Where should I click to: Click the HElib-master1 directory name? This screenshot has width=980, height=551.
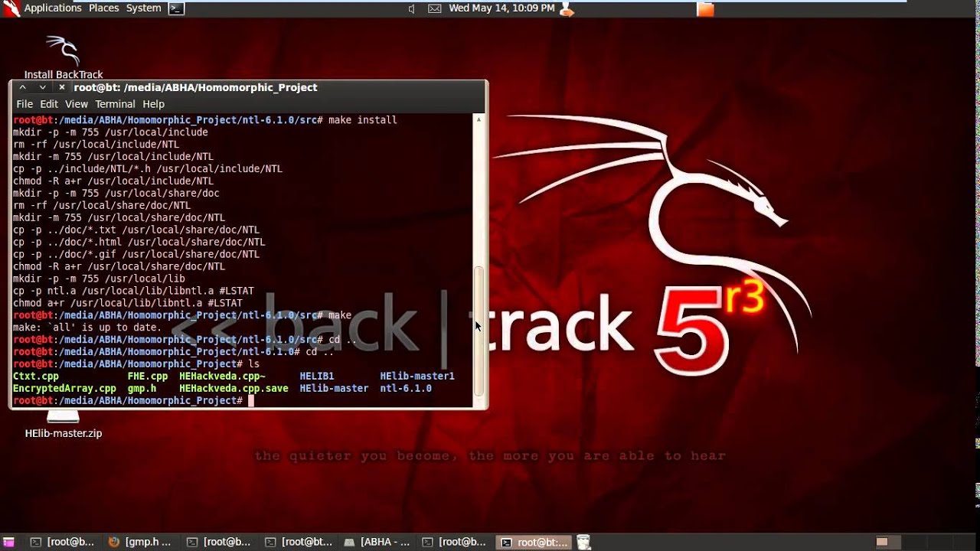click(417, 377)
